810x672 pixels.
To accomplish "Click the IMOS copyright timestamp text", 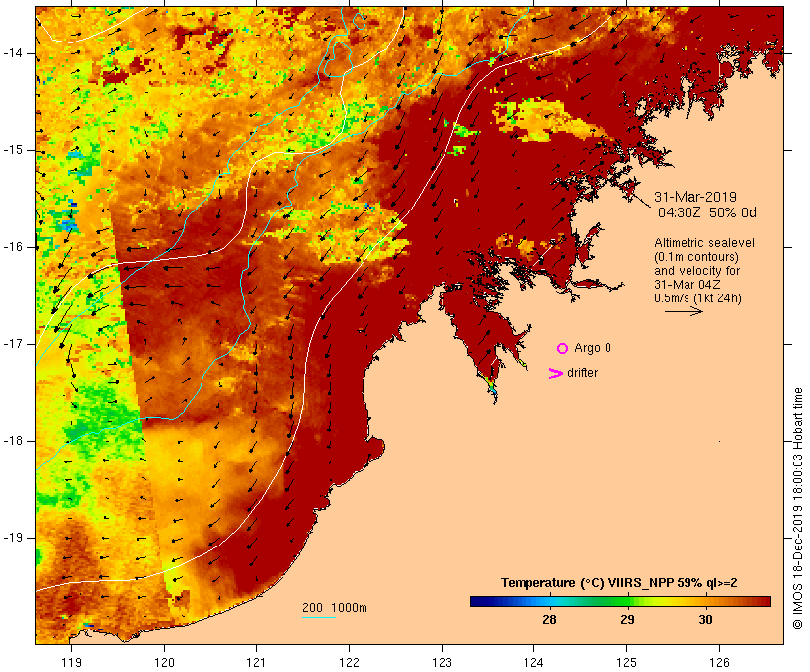I will [x=797, y=508].
